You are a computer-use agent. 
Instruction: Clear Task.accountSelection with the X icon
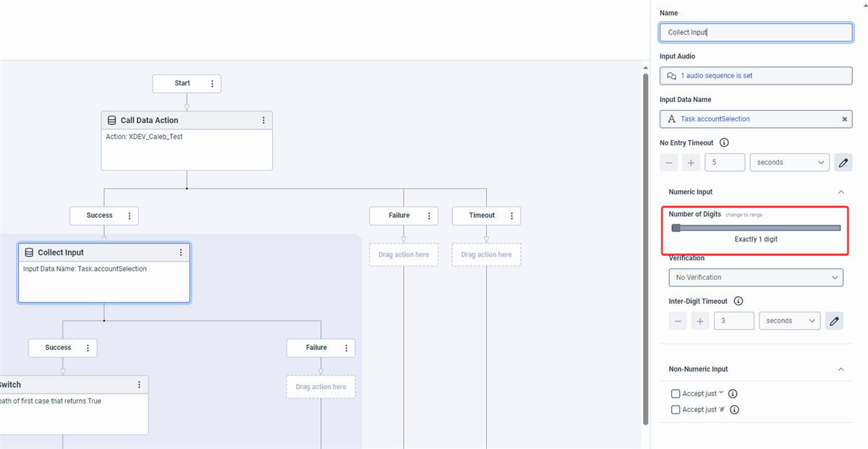coord(844,119)
